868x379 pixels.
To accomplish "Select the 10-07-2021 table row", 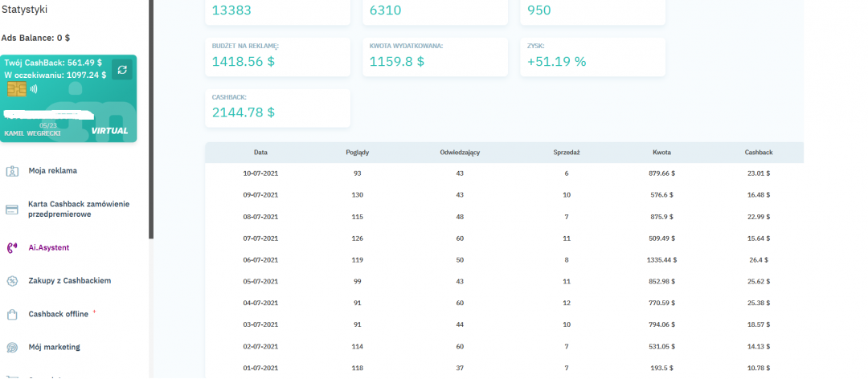I will point(504,173).
